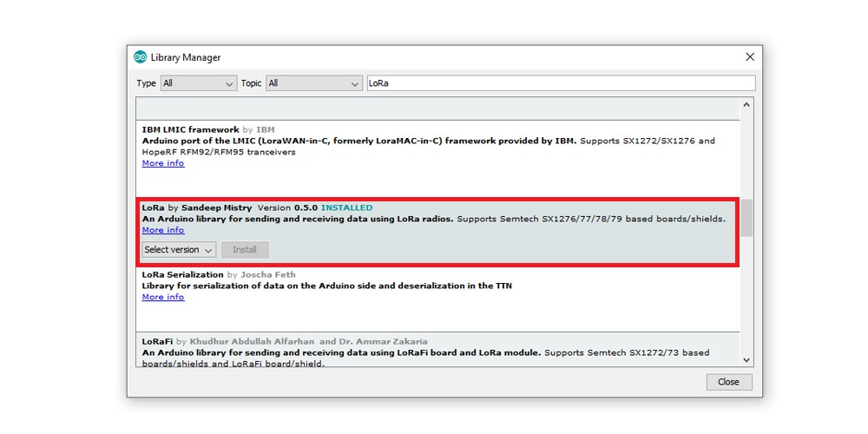Select the LoRa Serialization by Joscha Feth title
868x434 pixels.
click(x=219, y=274)
